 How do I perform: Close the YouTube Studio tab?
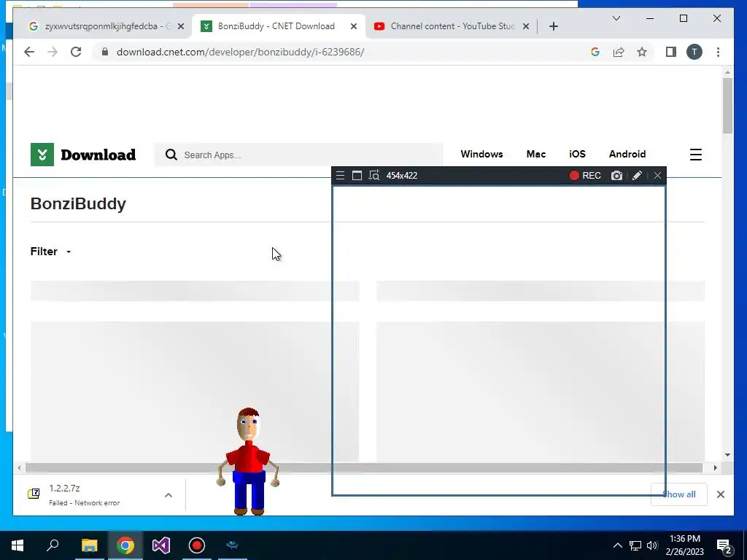(526, 26)
